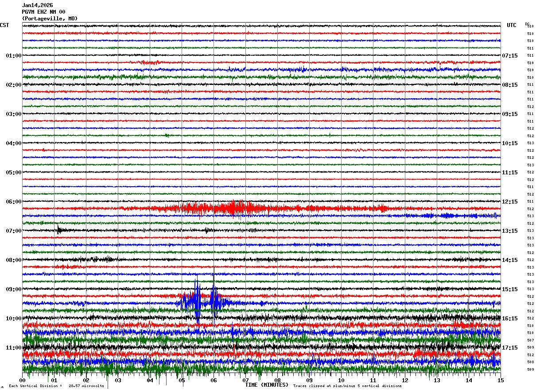Viewport: 536px width, 392px height.
Task: Click the 17:15 UTC row label
Action: (x=510, y=348)
